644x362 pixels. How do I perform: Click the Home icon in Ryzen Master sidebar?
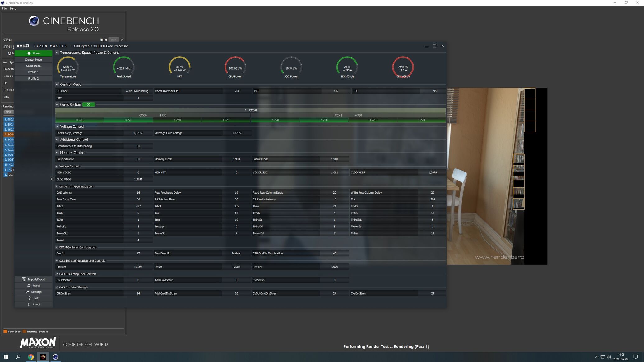click(x=29, y=53)
